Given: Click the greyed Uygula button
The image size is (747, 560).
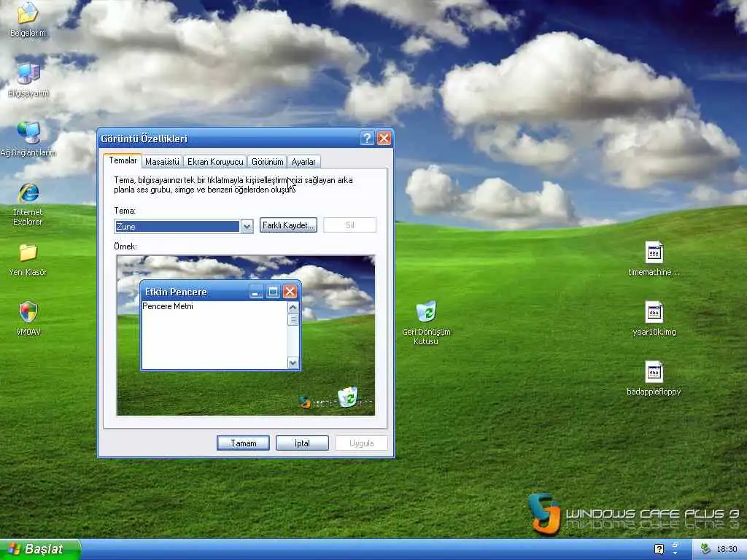Looking at the screenshot, I should pos(361,443).
